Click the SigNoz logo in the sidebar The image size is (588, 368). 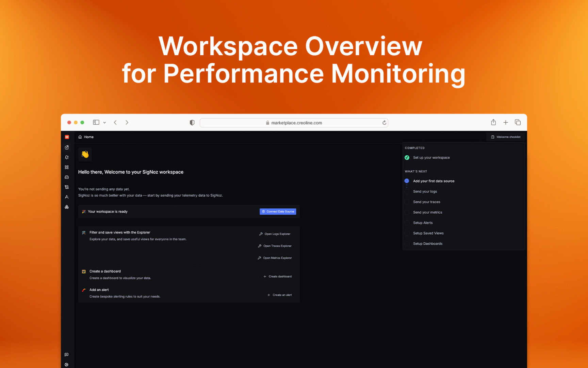pos(67,137)
